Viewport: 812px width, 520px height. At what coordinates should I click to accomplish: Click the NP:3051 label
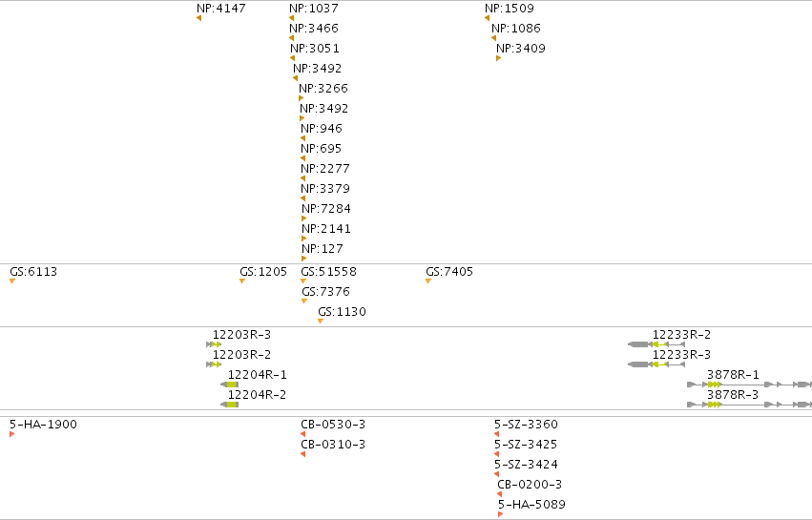pos(314,48)
